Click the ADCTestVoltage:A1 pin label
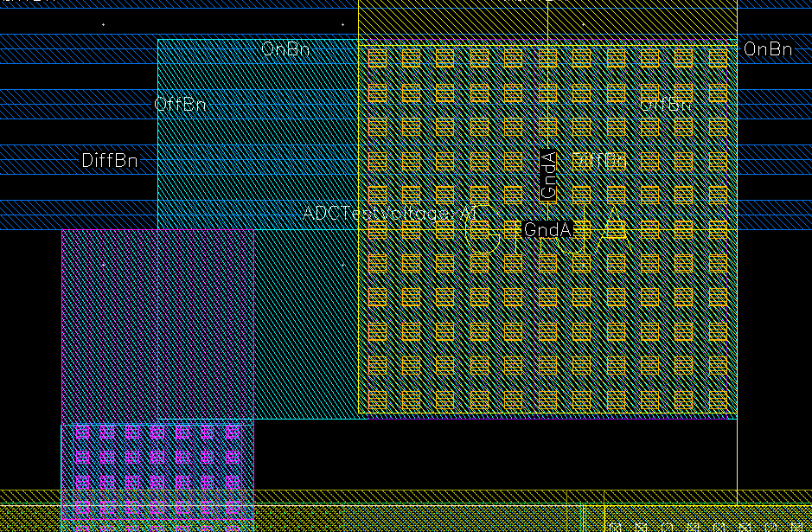 point(389,213)
